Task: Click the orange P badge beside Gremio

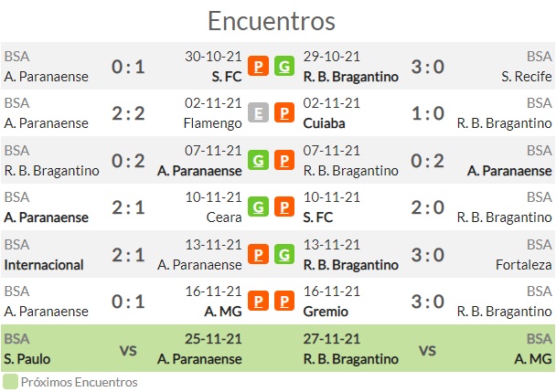Action: pyautogui.click(x=284, y=301)
